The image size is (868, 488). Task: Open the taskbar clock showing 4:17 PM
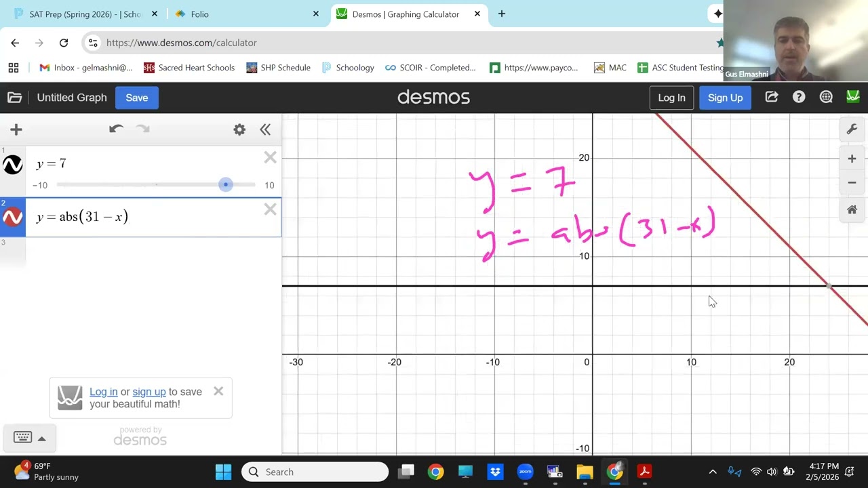coord(823,472)
